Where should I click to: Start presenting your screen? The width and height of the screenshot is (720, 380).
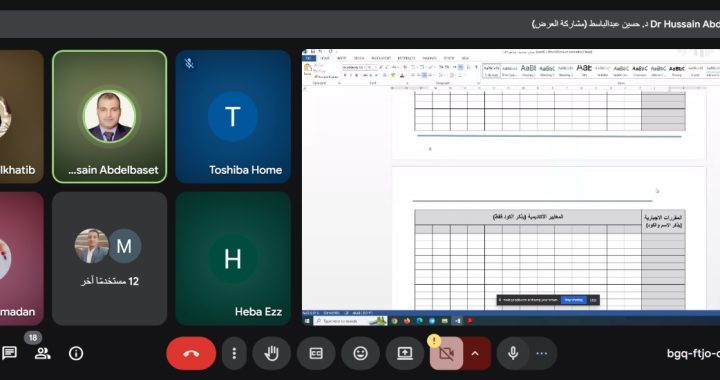coord(405,353)
